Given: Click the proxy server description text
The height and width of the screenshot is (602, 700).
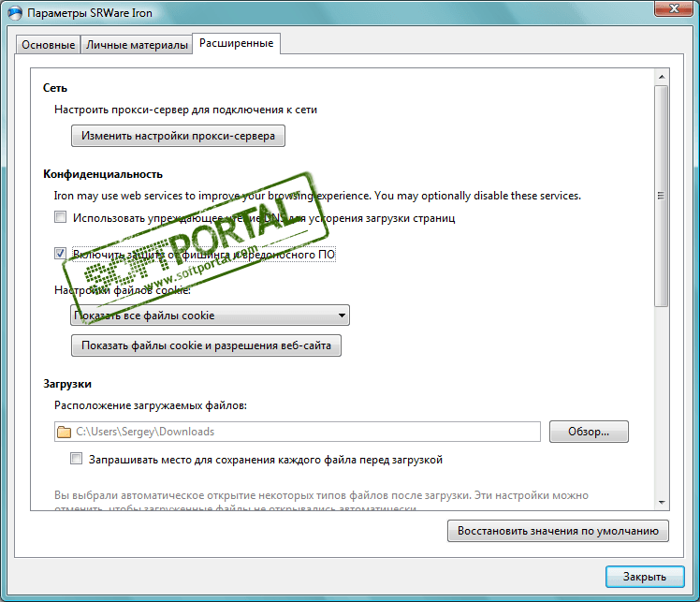Looking at the screenshot, I should pos(185,110).
